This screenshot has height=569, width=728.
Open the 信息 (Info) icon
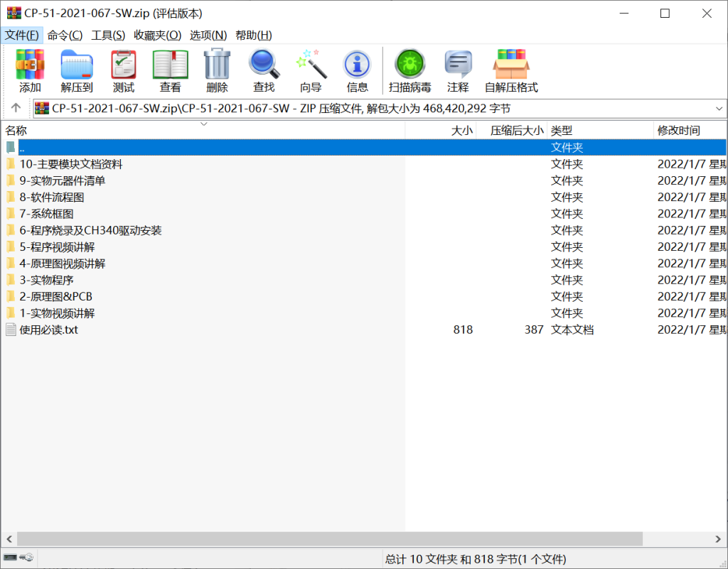click(357, 70)
